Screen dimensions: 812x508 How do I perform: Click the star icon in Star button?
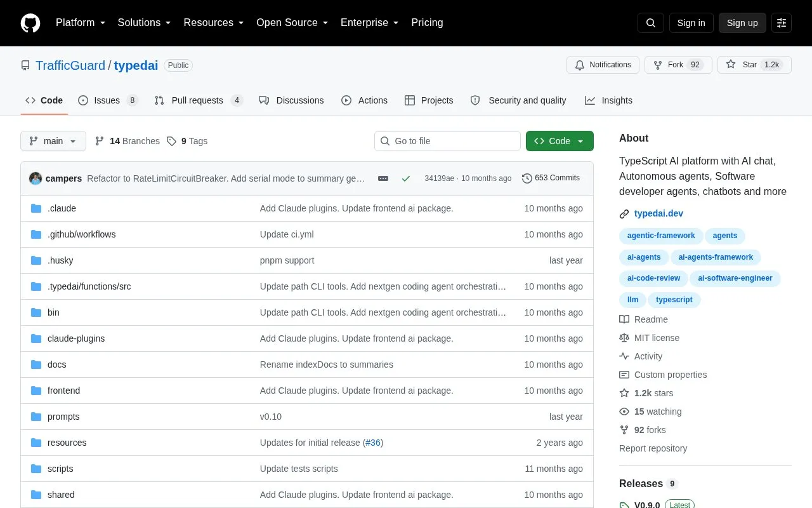[x=731, y=65]
